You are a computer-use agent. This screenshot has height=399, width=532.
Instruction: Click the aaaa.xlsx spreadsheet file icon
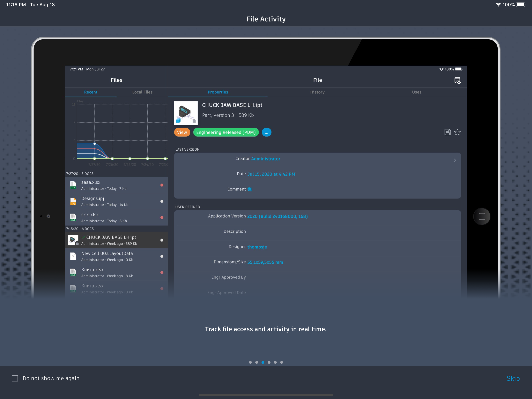pos(73,185)
